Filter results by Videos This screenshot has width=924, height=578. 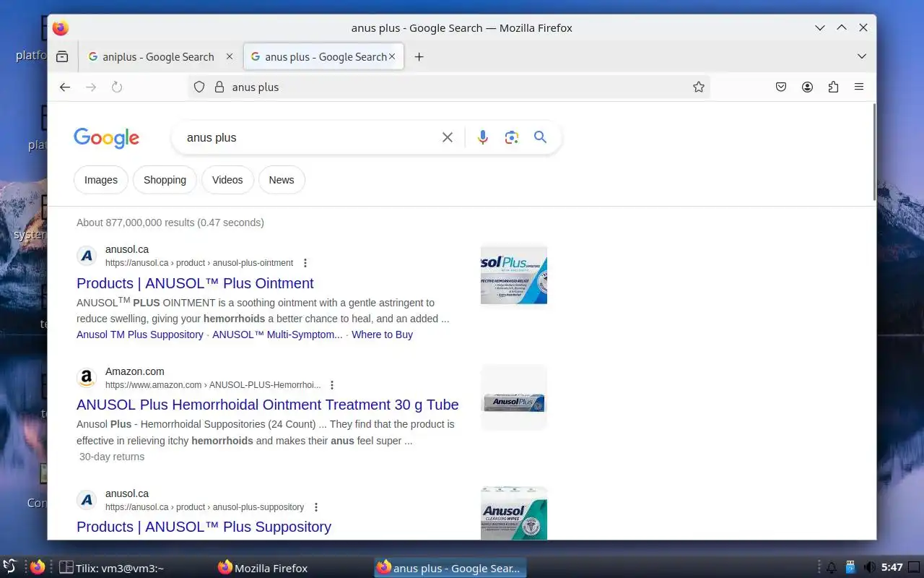pyautogui.click(x=227, y=180)
